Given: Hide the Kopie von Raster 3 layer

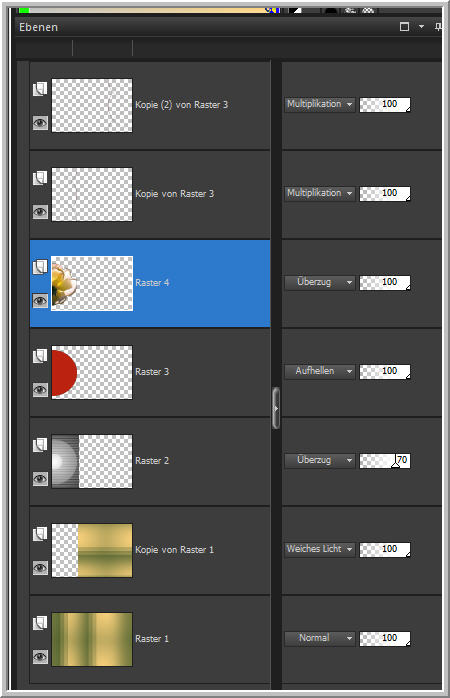Looking at the screenshot, I should pyautogui.click(x=40, y=212).
